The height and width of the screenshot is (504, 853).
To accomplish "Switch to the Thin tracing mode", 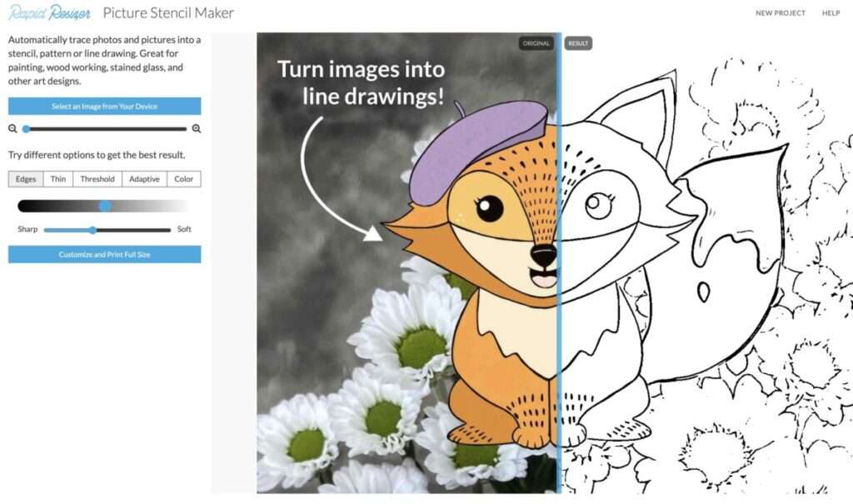I will (58, 179).
